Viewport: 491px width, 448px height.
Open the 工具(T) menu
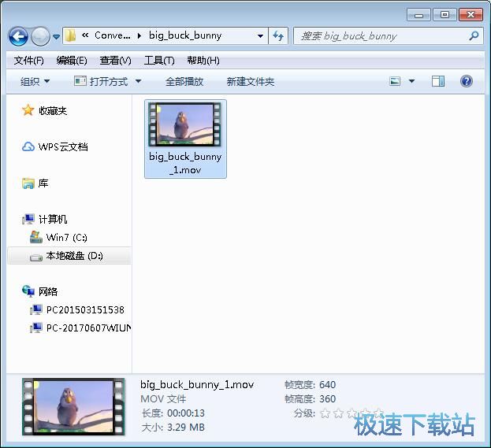tap(159, 61)
